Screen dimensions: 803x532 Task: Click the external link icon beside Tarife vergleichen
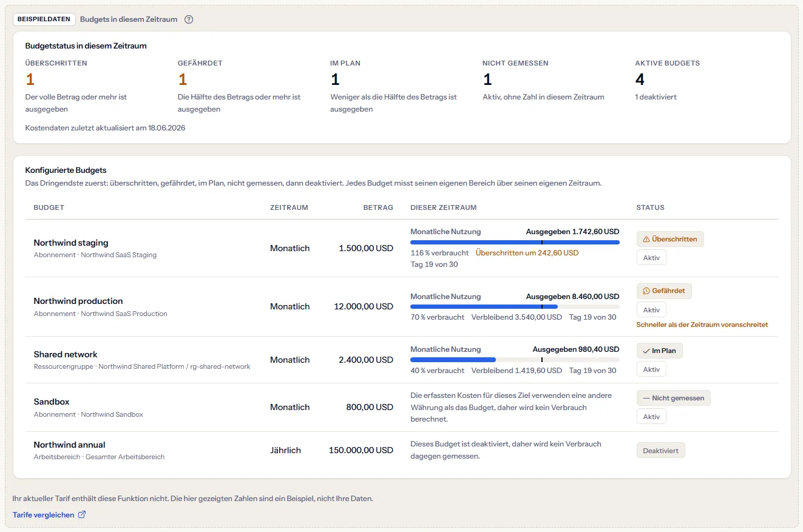pos(82,515)
